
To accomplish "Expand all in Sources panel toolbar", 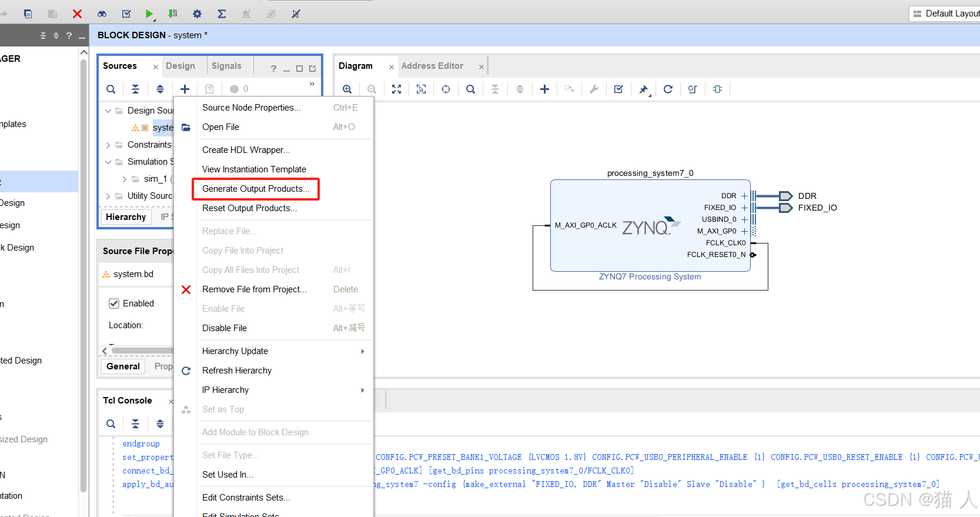I will [160, 89].
